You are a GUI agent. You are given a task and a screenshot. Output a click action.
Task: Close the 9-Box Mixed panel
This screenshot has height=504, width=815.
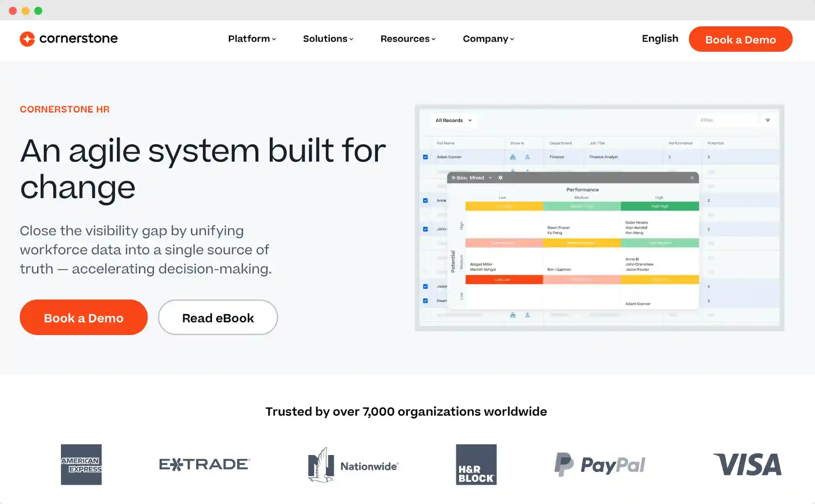pos(692,178)
